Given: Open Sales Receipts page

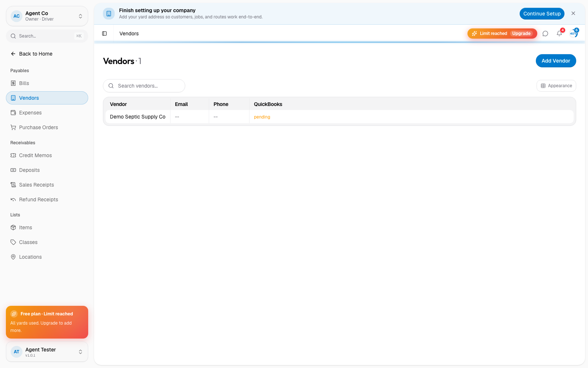Looking at the screenshot, I should pyautogui.click(x=47, y=185).
